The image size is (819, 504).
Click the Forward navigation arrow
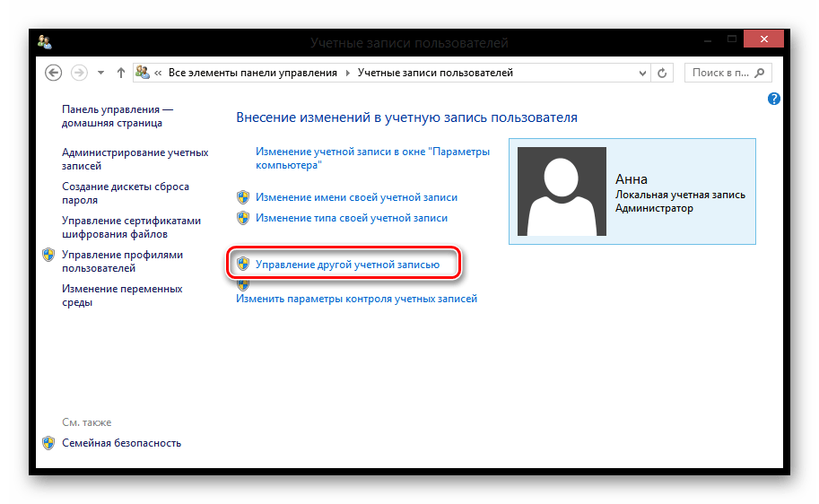(x=79, y=73)
